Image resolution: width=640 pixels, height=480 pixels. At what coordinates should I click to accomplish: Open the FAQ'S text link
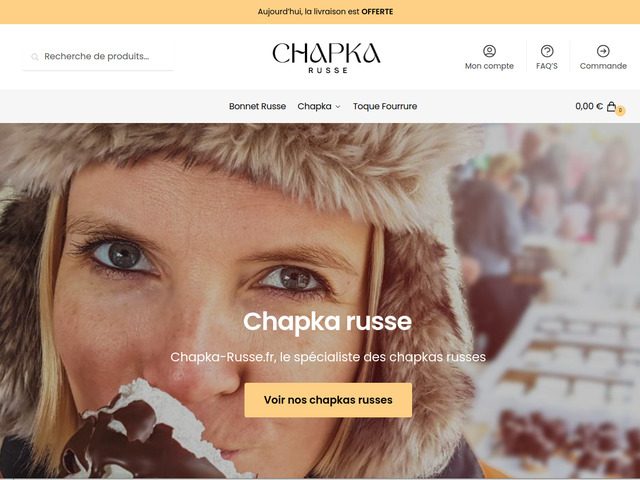pyautogui.click(x=547, y=66)
